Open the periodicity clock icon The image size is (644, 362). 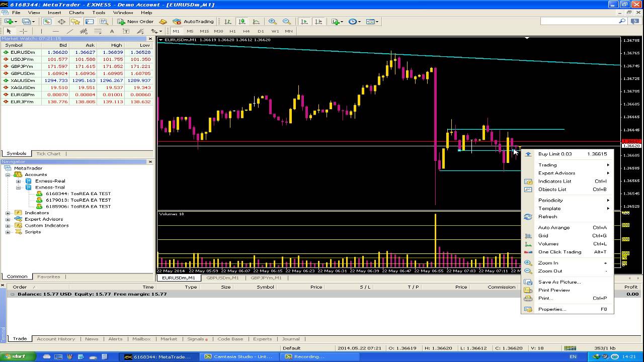pyautogui.click(x=354, y=22)
